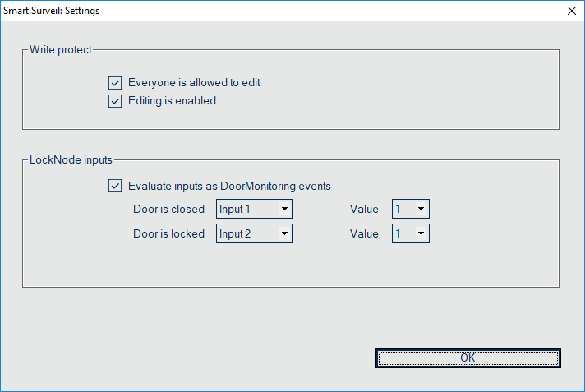Disable Evaluate inputs as DoorMonitoring events checkbox

(115, 186)
